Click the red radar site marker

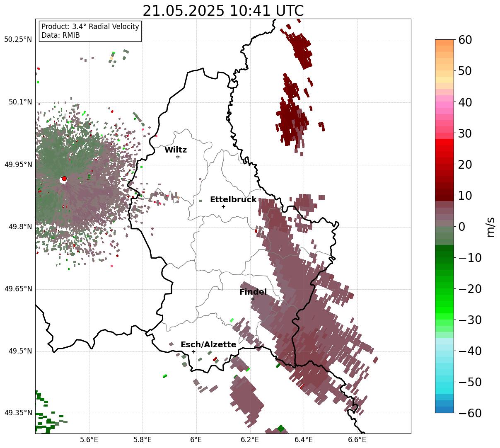click(x=64, y=179)
